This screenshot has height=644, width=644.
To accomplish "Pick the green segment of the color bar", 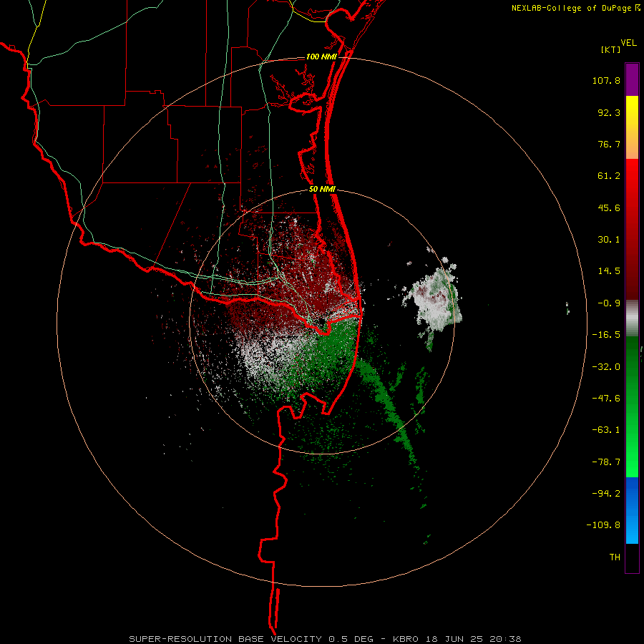I will [x=632, y=406].
